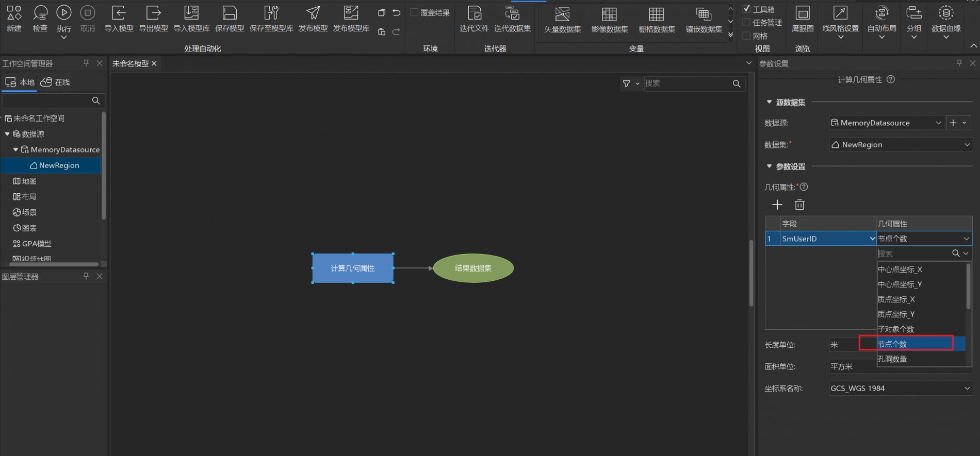Export the model via 导出模型
The height and width of the screenshot is (456, 980).
tap(154, 19)
